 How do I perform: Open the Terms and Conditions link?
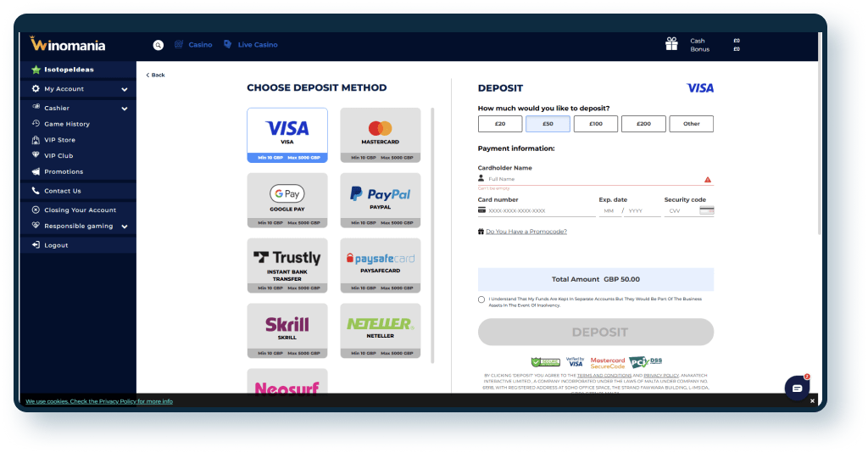coord(604,376)
